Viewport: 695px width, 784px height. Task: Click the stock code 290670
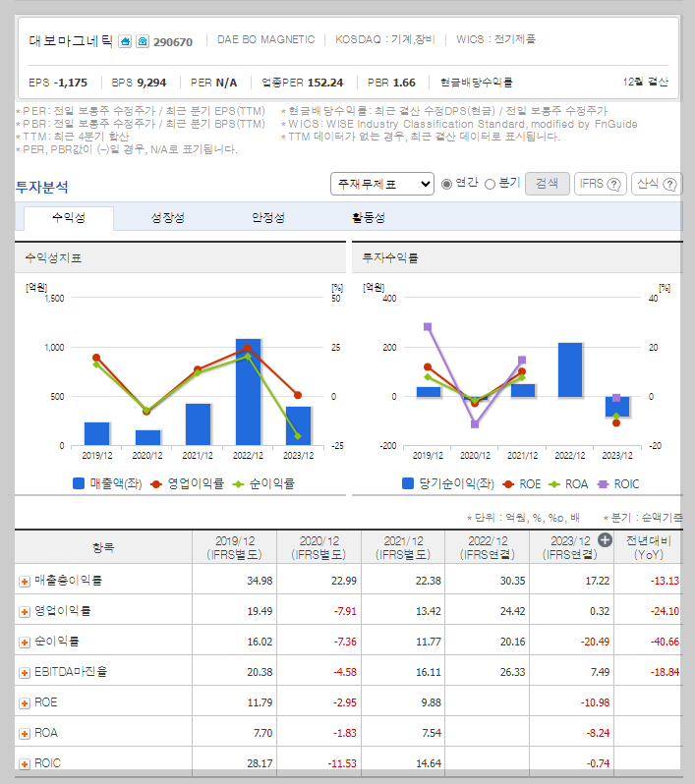[173, 42]
